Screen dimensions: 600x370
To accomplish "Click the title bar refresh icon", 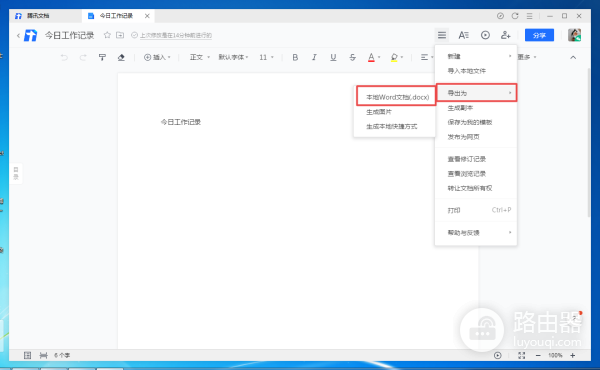I will click(515, 16).
